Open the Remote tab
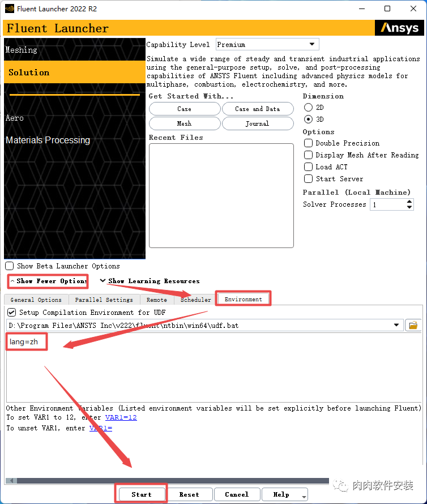 point(157,300)
